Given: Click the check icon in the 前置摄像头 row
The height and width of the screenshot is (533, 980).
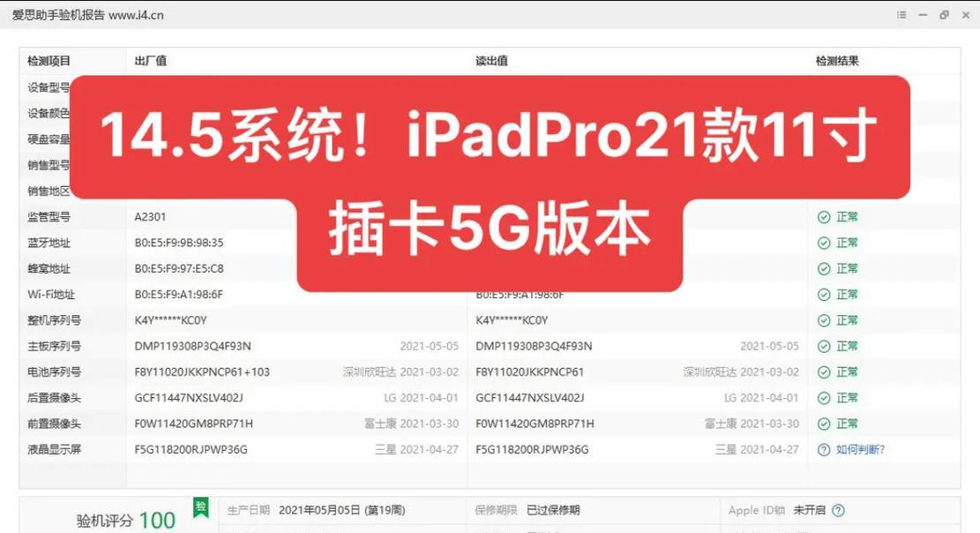Looking at the screenshot, I should coord(824,424).
